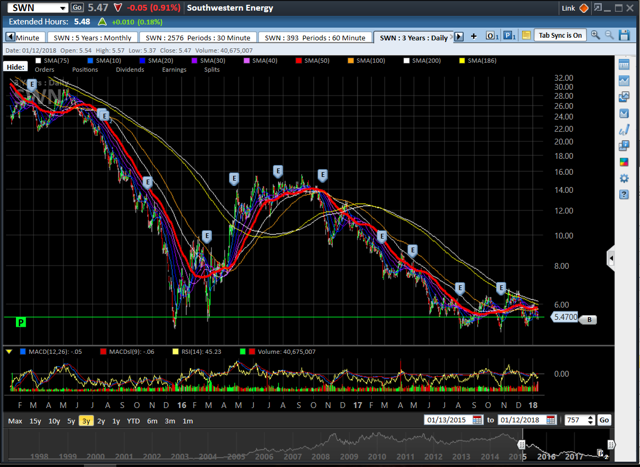Open the chart style icon in sidebar
640x467 pixels.
coord(624,81)
